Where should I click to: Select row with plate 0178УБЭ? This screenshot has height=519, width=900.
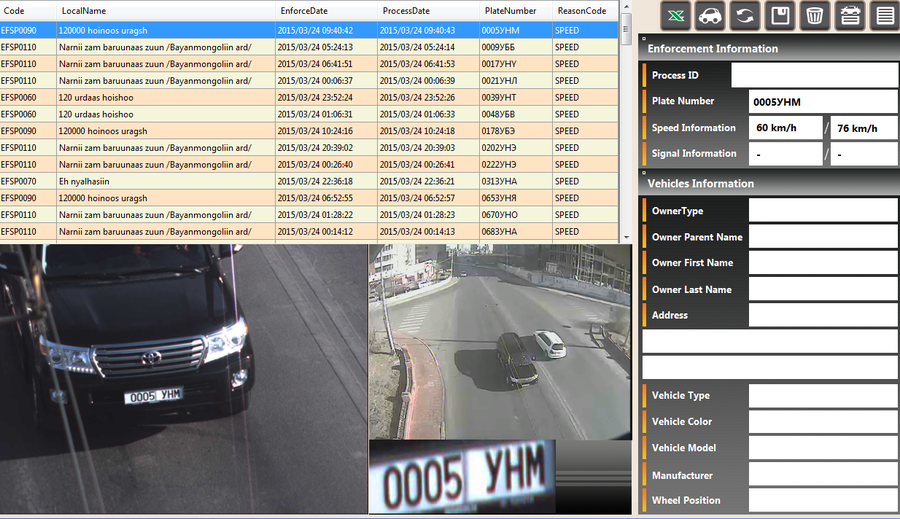pos(309,131)
